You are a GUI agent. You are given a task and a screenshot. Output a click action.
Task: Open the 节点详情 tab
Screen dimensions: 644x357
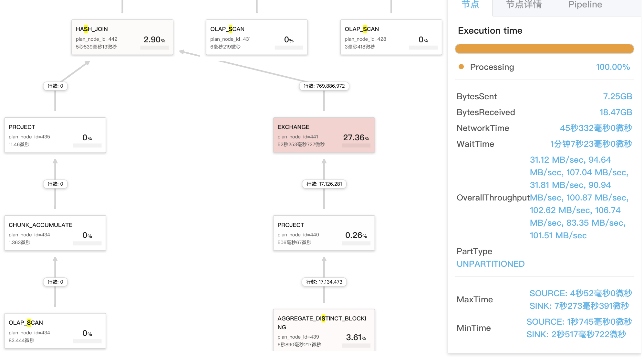click(524, 5)
